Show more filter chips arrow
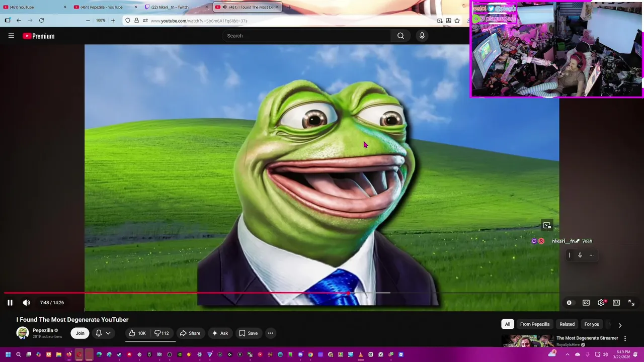 620,325
